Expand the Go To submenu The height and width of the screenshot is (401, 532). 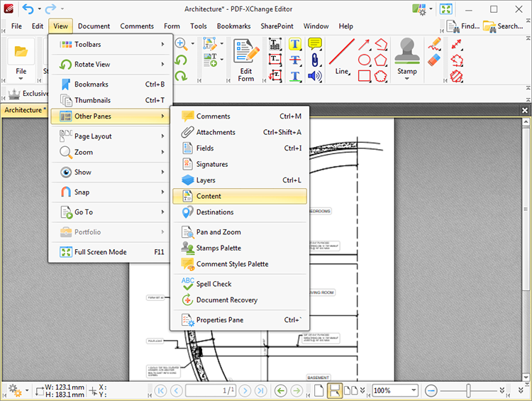[x=110, y=212]
